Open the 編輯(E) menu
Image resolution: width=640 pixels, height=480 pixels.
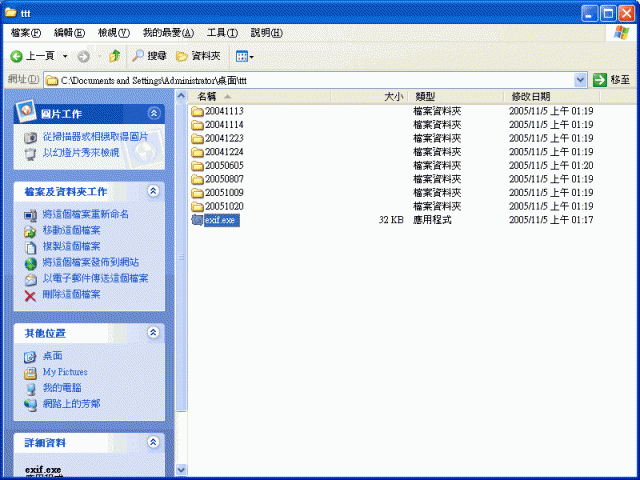tap(69, 33)
